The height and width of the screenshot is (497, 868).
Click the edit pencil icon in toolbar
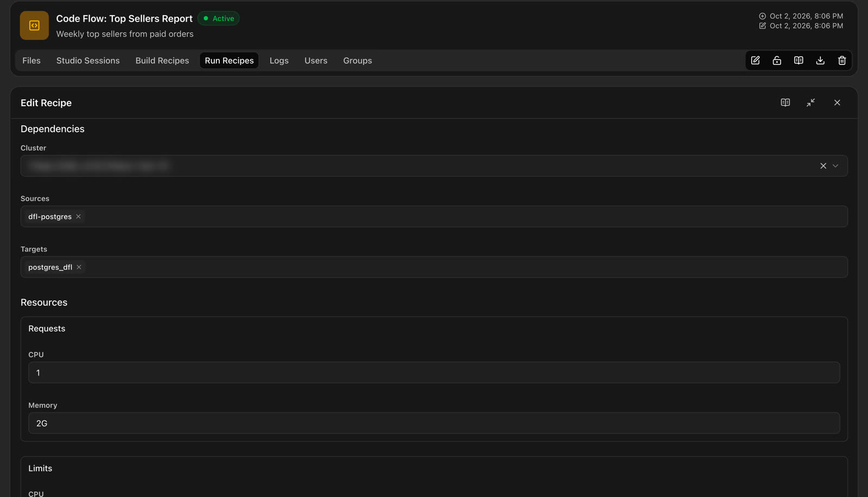[755, 60]
